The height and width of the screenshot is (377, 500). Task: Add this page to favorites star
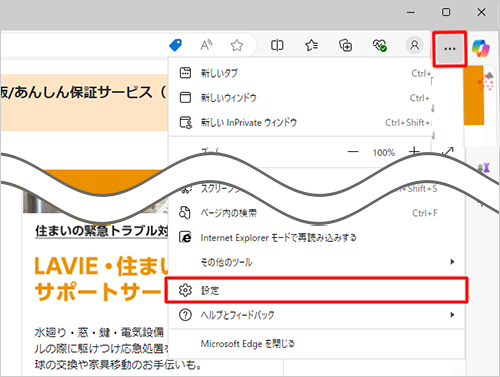pos(237,45)
